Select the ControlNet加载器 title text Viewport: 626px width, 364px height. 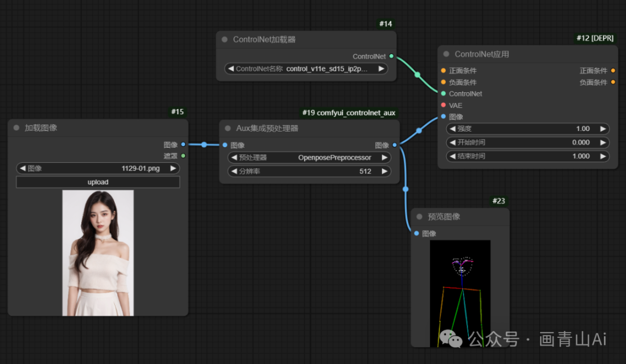point(264,39)
